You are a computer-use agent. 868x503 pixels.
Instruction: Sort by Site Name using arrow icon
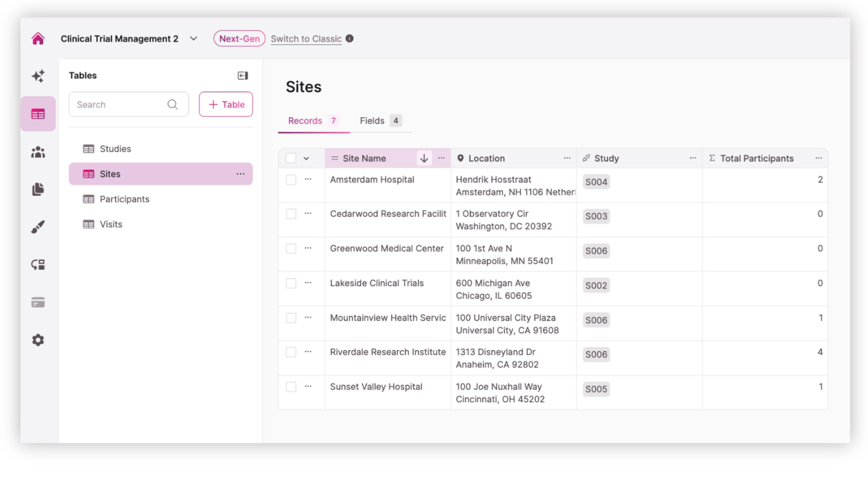[x=424, y=158]
